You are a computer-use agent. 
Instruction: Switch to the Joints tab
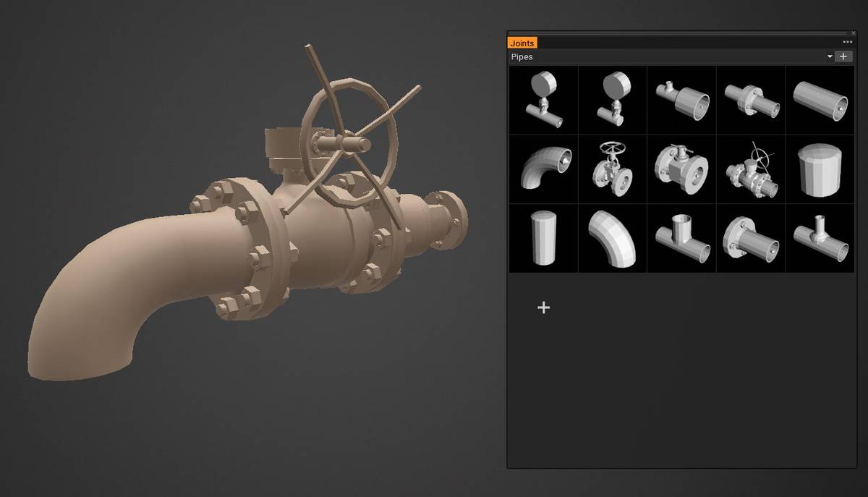tap(522, 43)
